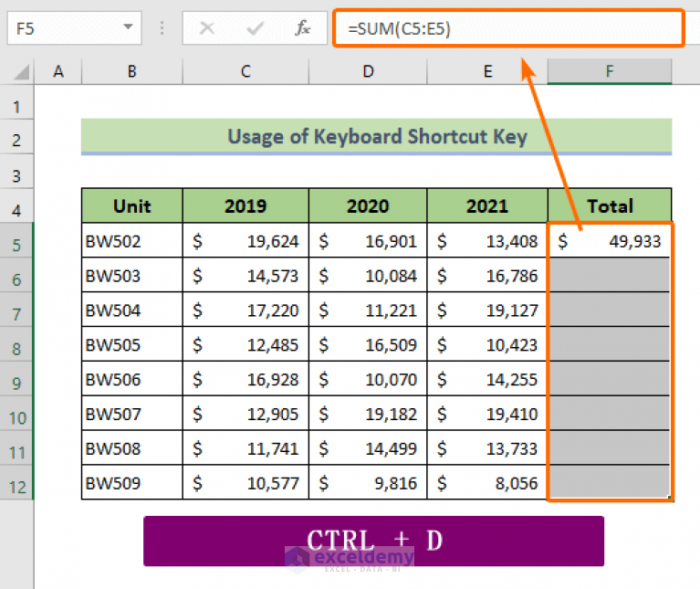Screen dimensions: 700x589
Task: Click the formula bar options dots handle
Action: (162, 28)
